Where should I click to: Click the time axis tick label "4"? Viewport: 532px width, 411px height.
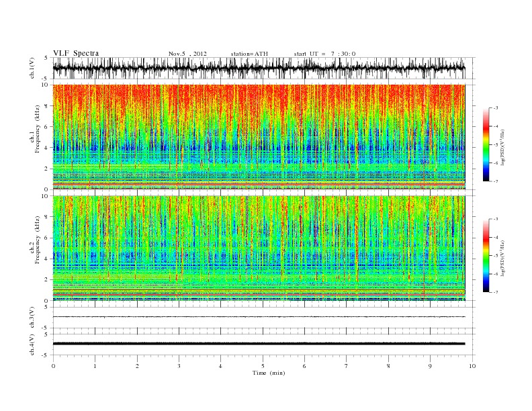coord(220,366)
